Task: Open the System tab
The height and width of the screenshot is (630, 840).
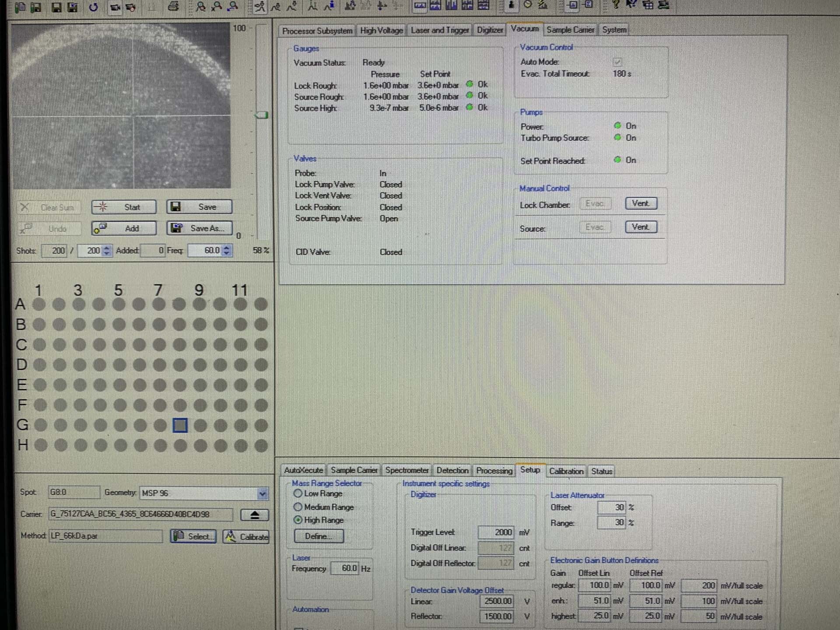Action: click(614, 30)
